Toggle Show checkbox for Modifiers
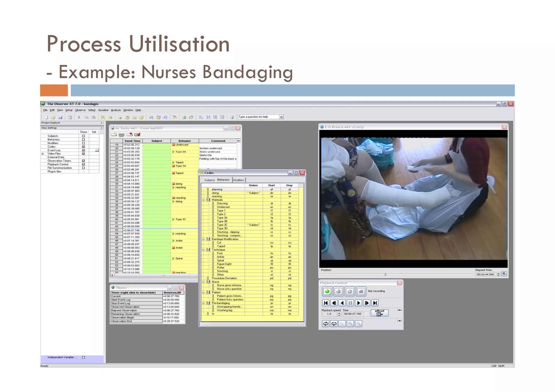This screenshot has height=392, width=555. click(83, 143)
